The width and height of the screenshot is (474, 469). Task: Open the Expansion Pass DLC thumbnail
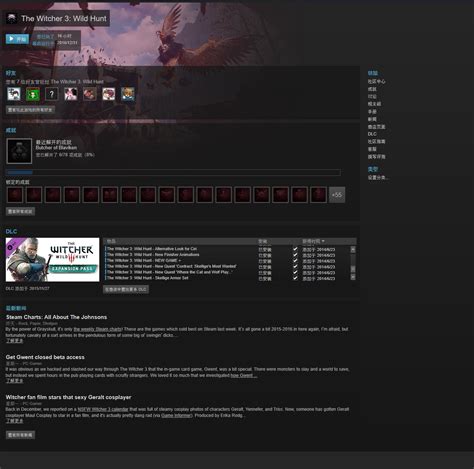click(52, 259)
